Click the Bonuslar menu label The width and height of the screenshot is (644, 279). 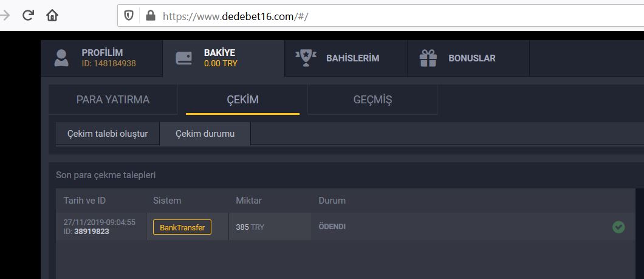point(471,58)
